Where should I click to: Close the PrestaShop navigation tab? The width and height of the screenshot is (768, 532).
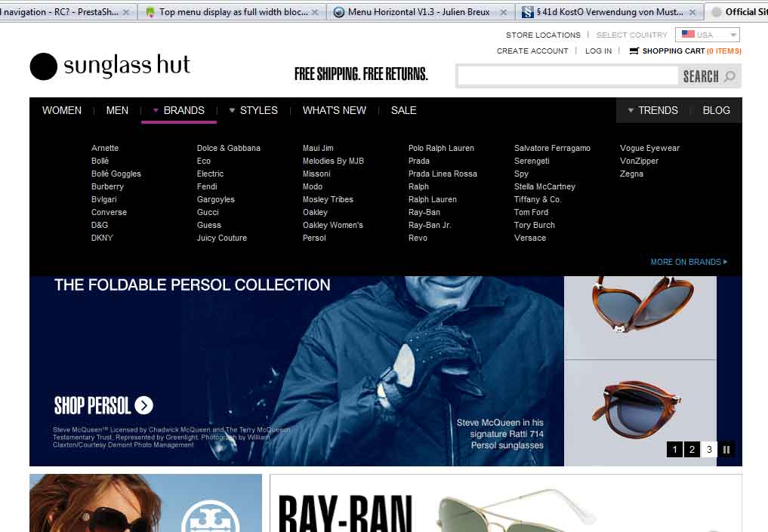click(x=126, y=12)
